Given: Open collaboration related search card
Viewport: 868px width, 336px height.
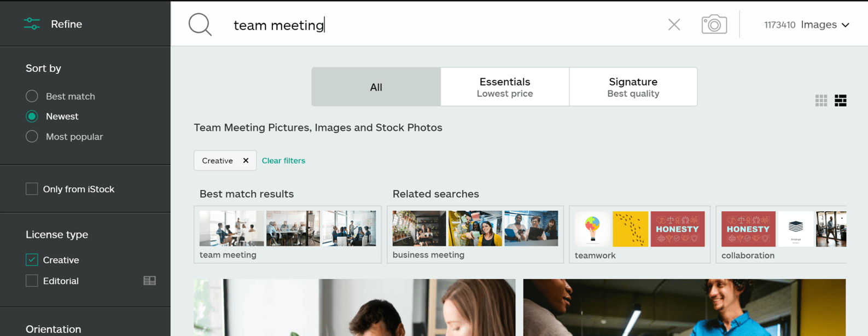Looking at the screenshot, I should [x=781, y=234].
